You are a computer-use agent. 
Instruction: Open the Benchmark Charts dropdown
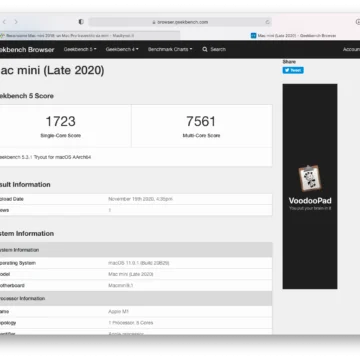click(170, 49)
